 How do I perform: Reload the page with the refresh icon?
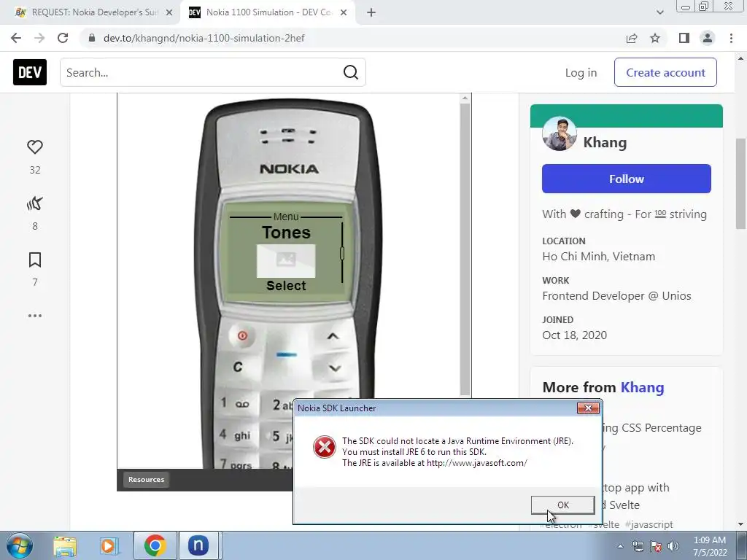click(x=63, y=38)
